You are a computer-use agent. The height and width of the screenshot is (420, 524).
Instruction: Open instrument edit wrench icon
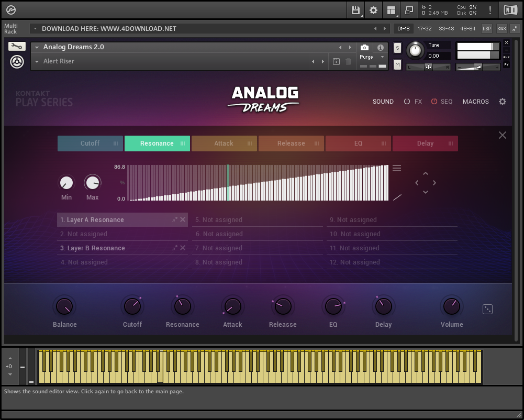click(x=17, y=47)
